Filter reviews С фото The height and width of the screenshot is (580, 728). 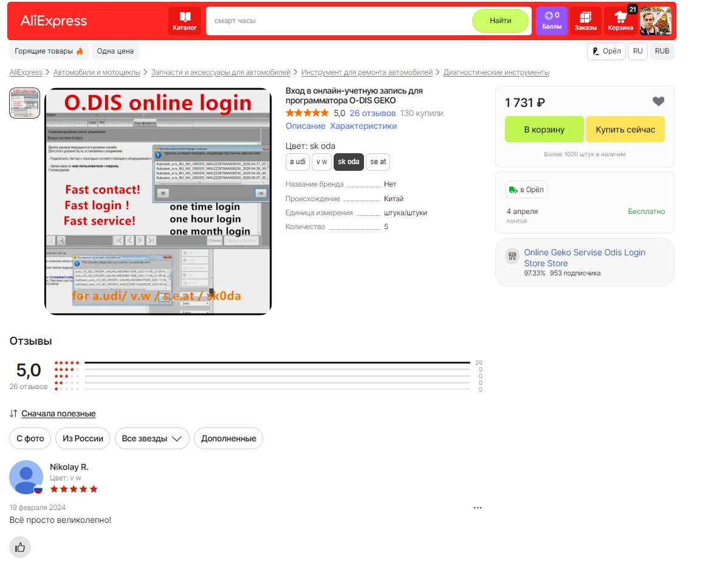pyautogui.click(x=30, y=438)
